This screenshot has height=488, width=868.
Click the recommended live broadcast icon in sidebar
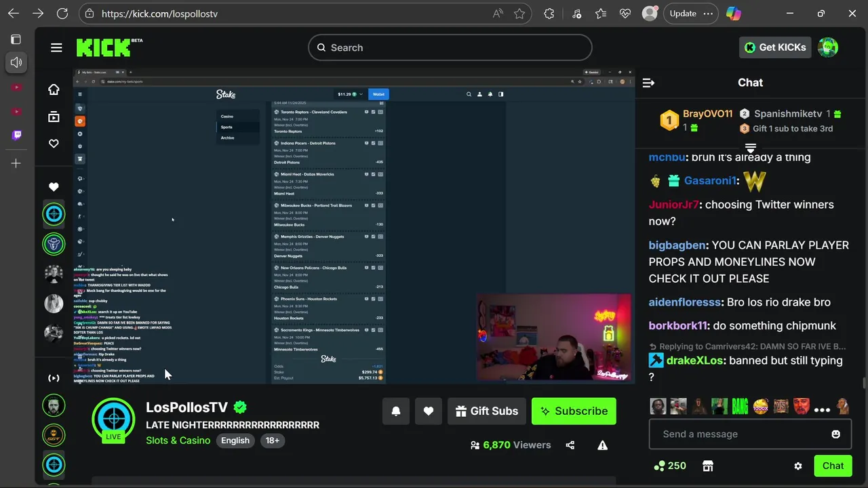tap(54, 378)
